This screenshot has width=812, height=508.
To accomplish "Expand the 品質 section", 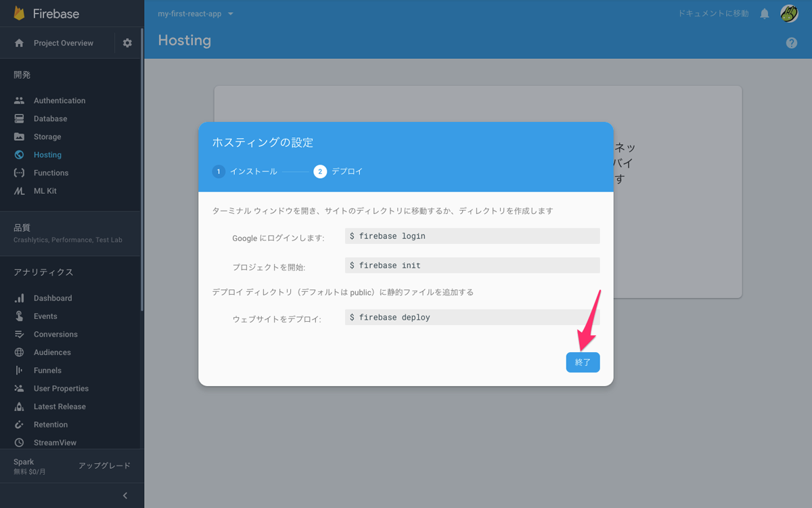I will pyautogui.click(x=72, y=233).
